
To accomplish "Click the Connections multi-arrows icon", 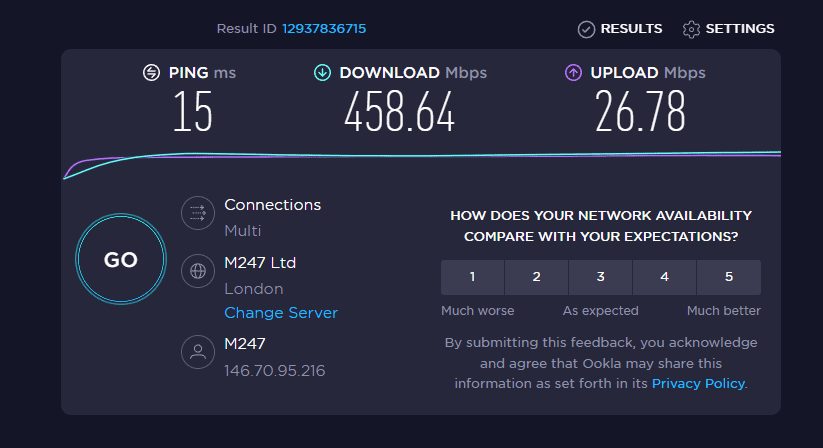I will coord(197,213).
